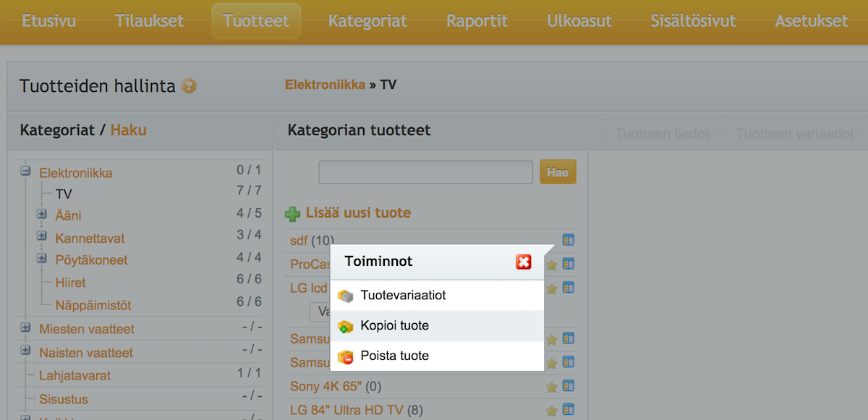Image resolution: width=868 pixels, height=420 pixels.
Task: Open the Tilaukset menu tab
Action: click(149, 21)
